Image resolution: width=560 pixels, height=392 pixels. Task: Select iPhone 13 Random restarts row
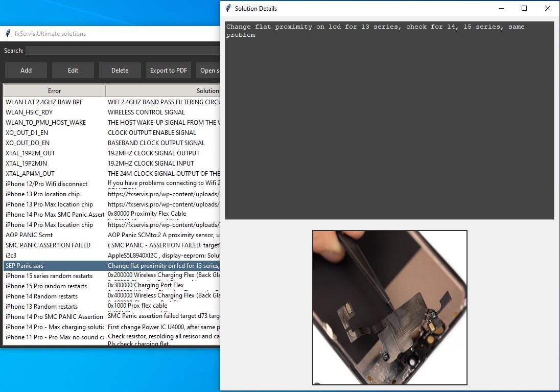112,307
